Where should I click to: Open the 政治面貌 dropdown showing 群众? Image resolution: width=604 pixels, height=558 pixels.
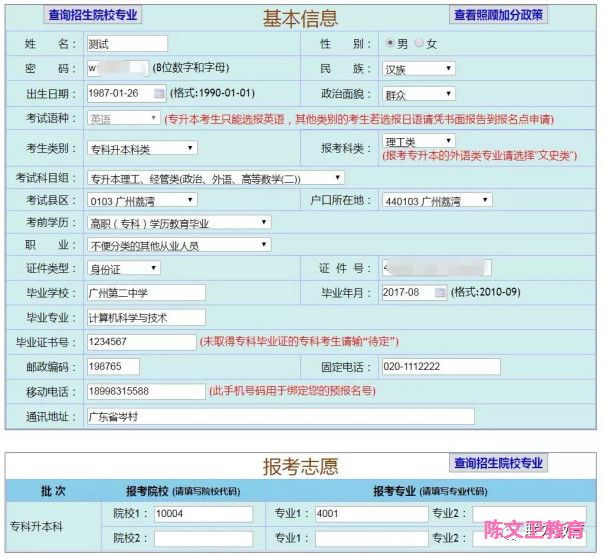coord(419,94)
